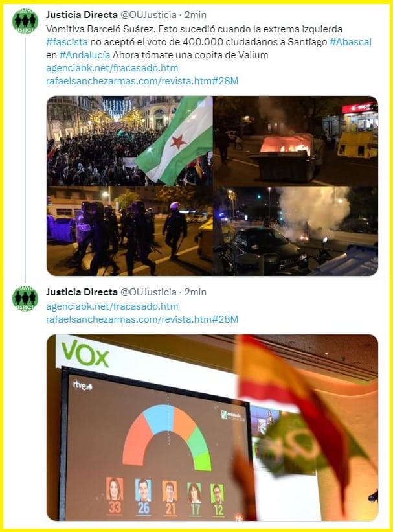Viewport: 393px width, 532px height.
Task: Open rafaelsanchezarmas.com link in second tweet
Action: tap(142, 319)
